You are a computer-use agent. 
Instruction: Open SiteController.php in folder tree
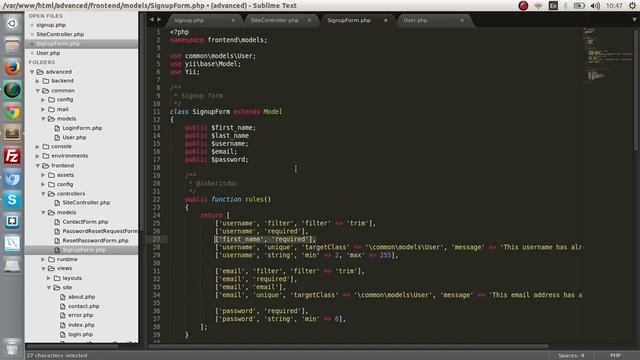[86, 202]
